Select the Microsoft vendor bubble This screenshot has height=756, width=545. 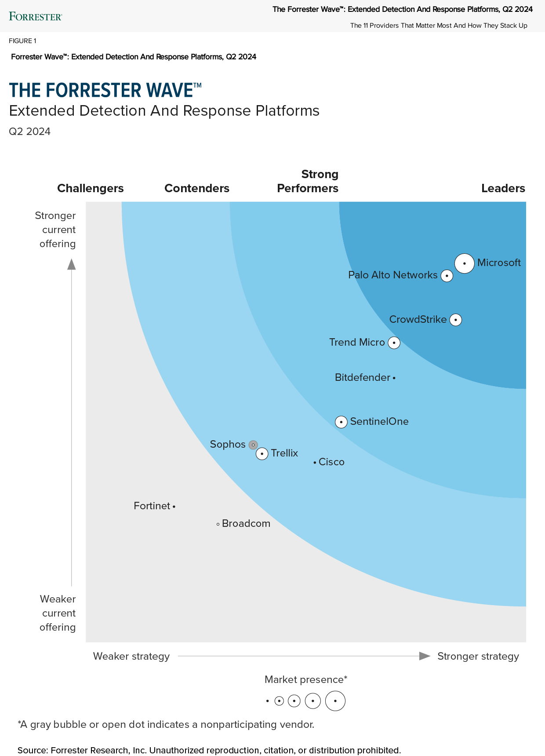[464, 263]
